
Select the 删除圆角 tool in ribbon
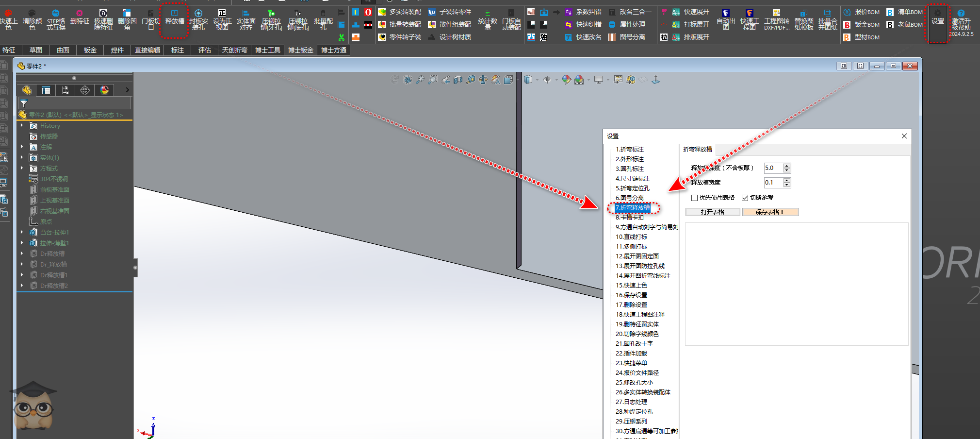point(127,19)
